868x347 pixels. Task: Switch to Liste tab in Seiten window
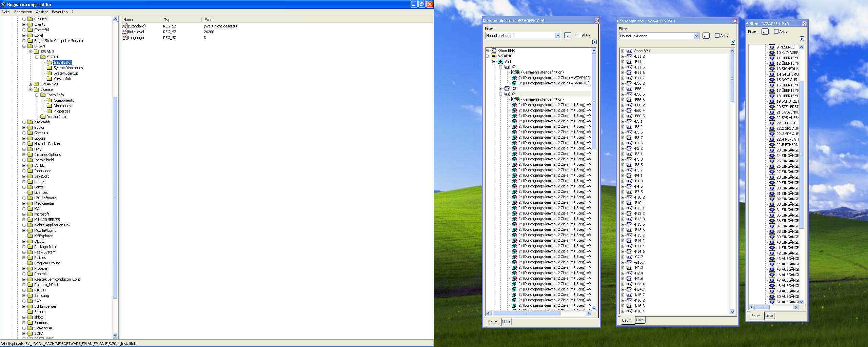[769, 315]
